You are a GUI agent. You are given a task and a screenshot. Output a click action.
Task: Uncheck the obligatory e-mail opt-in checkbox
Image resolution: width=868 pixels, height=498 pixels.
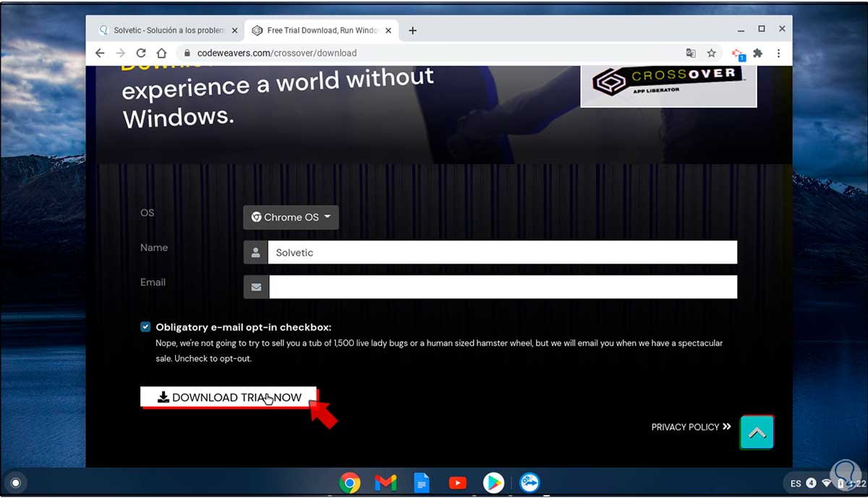pyautogui.click(x=146, y=327)
